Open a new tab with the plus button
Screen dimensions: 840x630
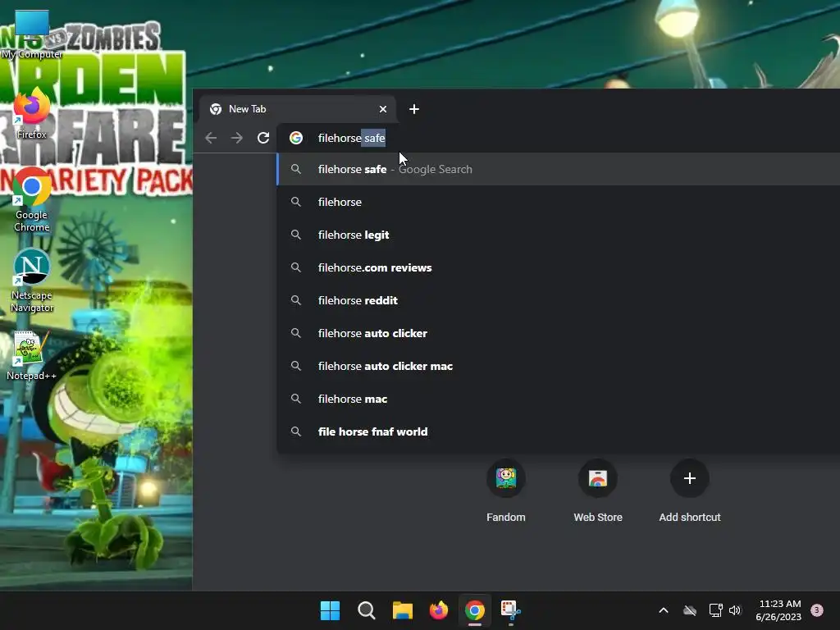pos(414,109)
